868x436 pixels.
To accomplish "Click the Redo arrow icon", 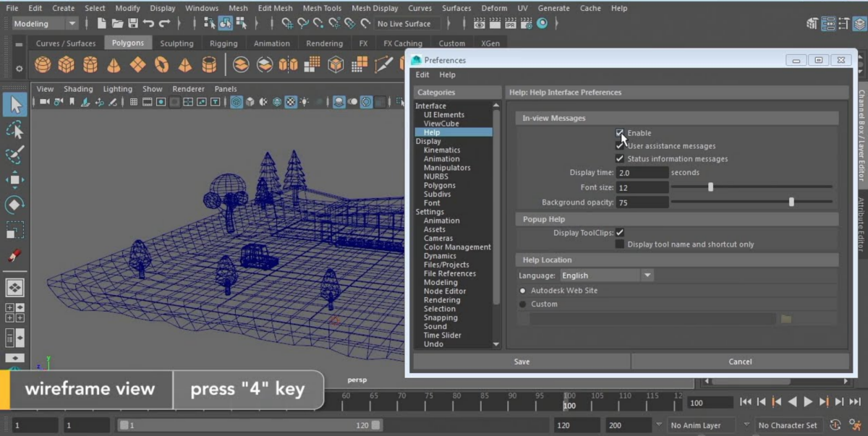I will click(163, 24).
